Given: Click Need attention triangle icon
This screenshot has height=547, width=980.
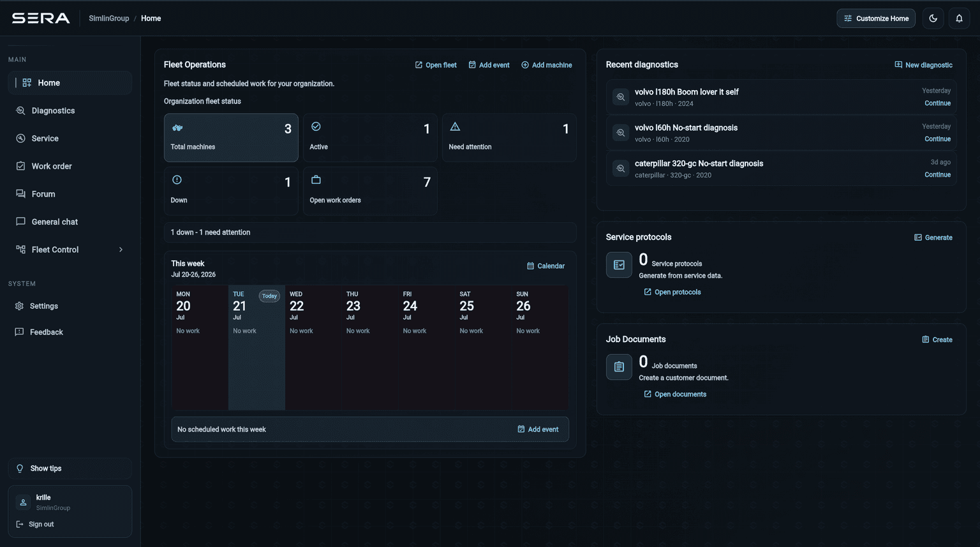Looking at the screenshot, I should pos(455,126).
